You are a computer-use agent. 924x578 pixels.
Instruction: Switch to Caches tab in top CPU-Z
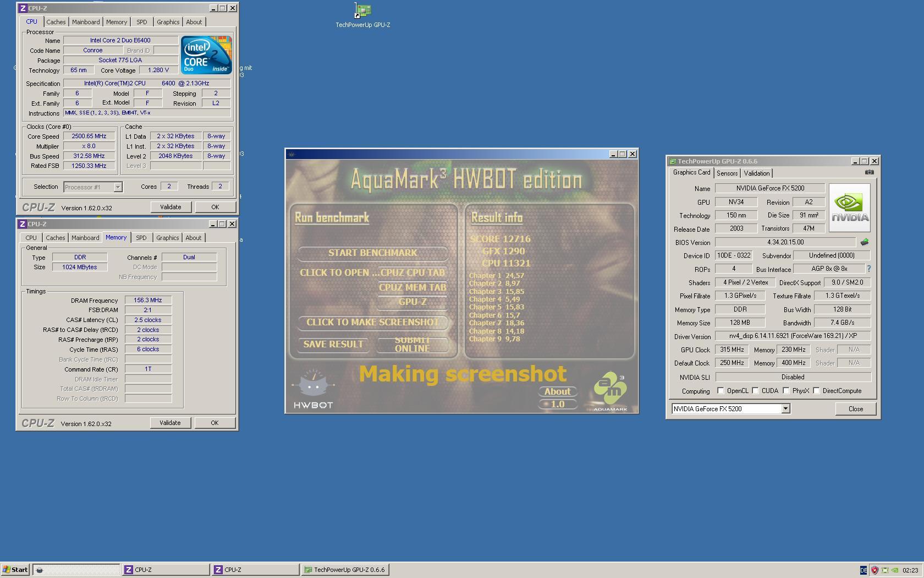click(x=56, y=22)
